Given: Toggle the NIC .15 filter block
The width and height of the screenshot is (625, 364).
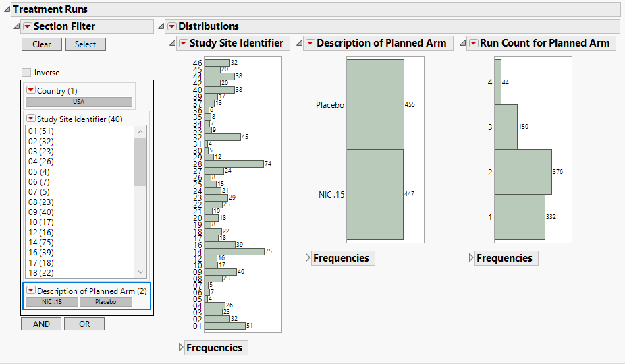Looking at the screenshot, I should (x=51, y=302).
